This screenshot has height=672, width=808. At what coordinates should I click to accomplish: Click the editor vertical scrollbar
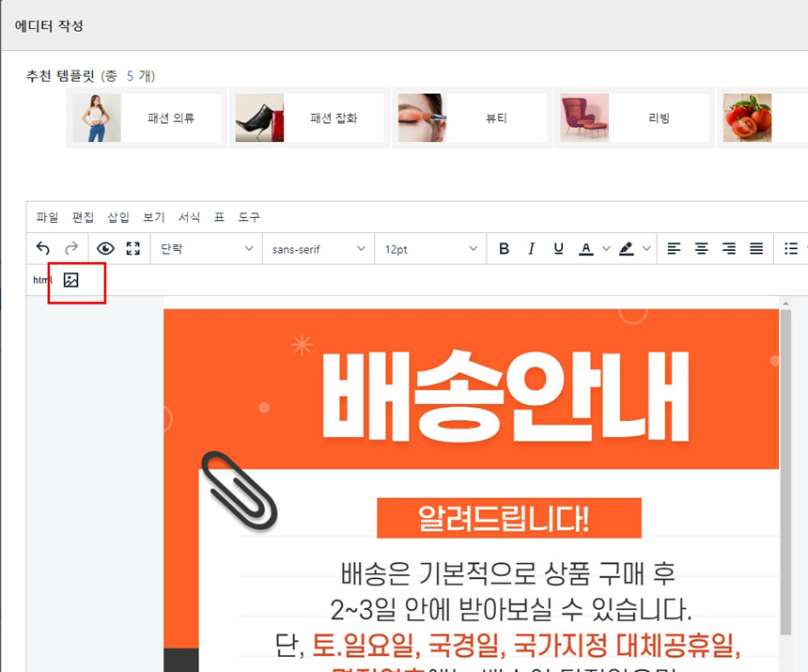click(785, 472)
